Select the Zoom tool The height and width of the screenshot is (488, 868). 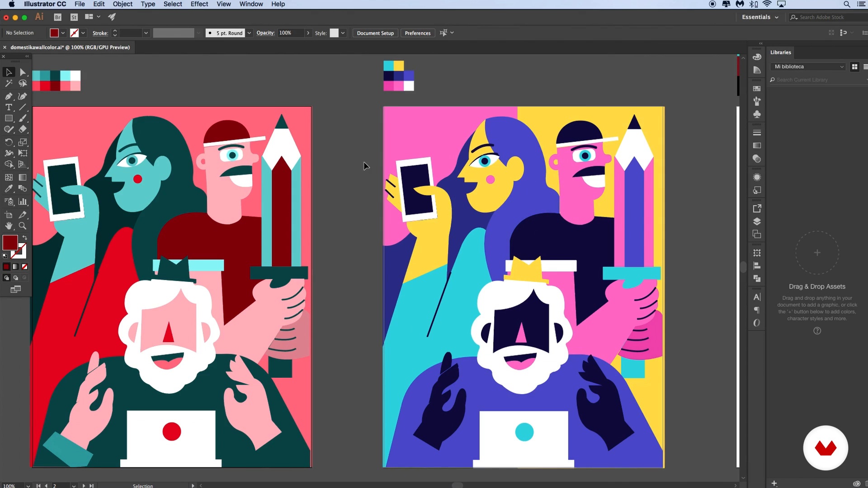point(23,226)
